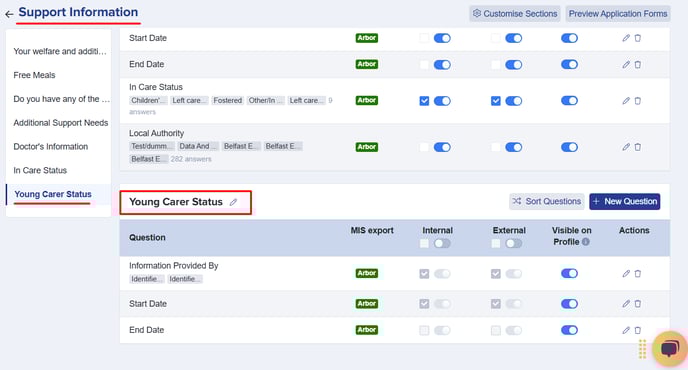Open the Free Meals section in sidebar

point(34,75)
